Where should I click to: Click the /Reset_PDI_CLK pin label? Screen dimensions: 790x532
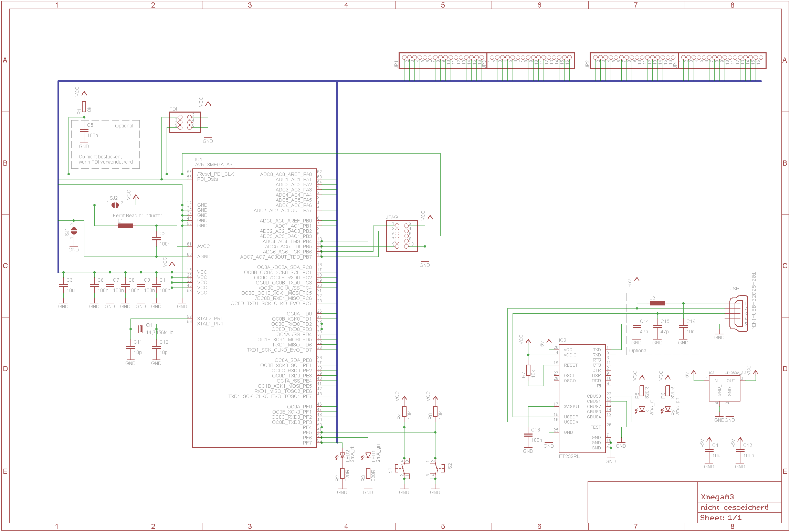coord(215,174)
